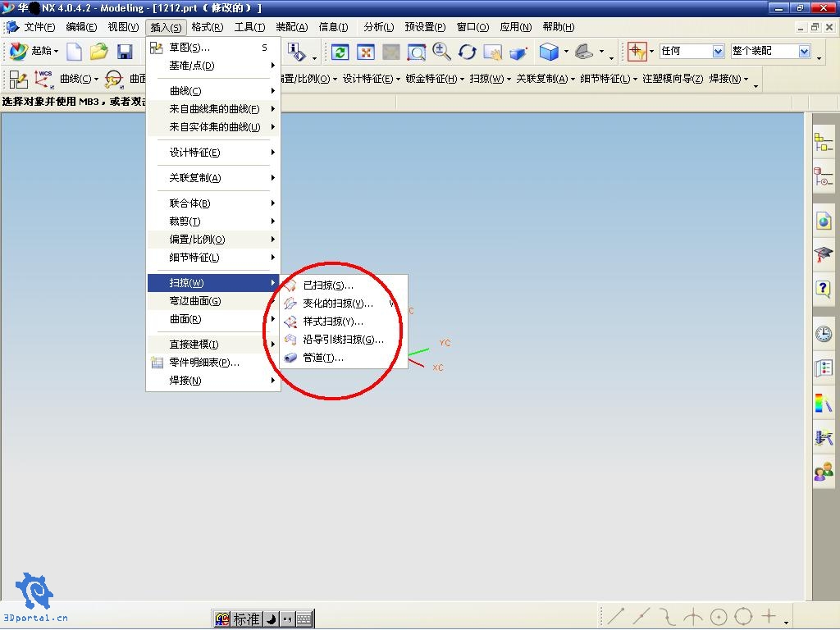The width and height of the screenshot is (840, 630).
Task: Choose the Pan hand icon
Action: [492, 52]
